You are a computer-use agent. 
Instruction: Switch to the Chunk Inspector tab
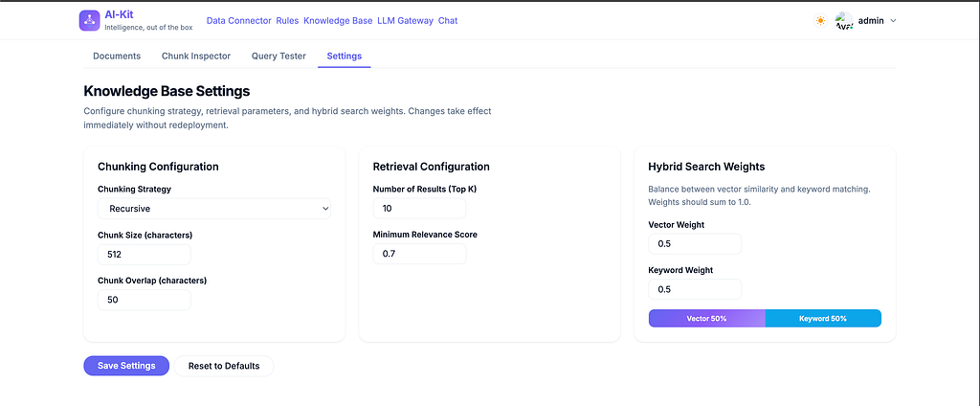pyautogui.click(x=196, y=56)
